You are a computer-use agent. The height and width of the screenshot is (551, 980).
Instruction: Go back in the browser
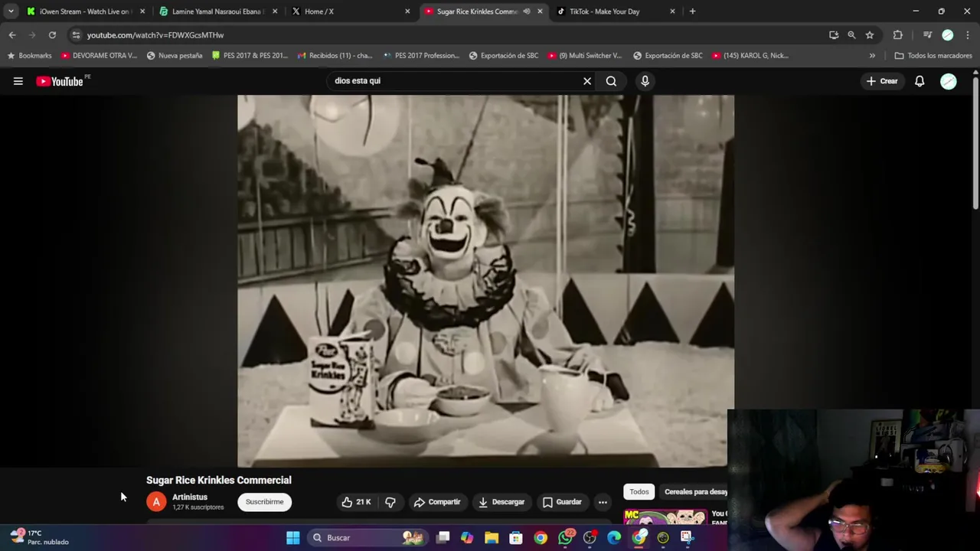tap(12, 35)
